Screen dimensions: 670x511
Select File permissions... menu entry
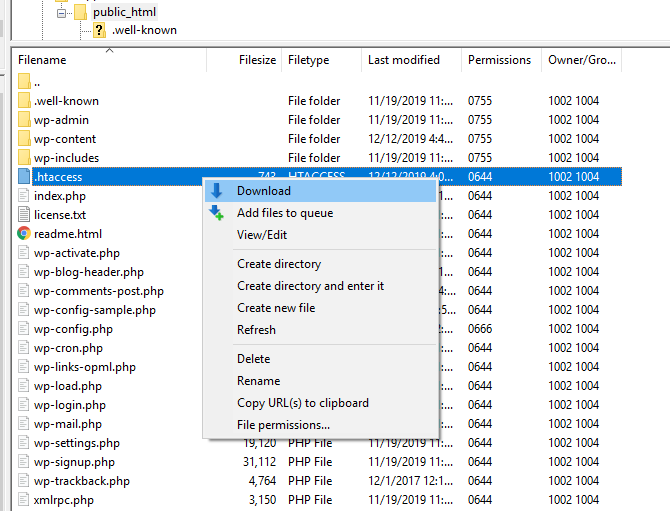(283, 425)
